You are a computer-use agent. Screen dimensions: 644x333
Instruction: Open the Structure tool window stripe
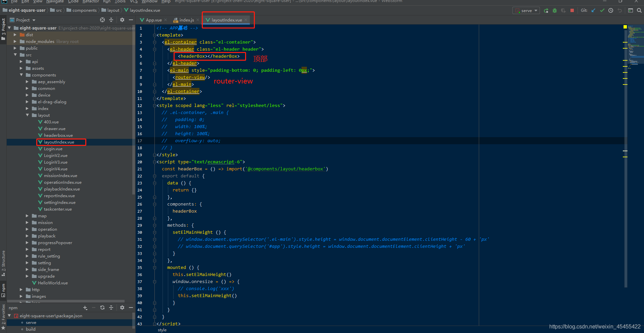[x=3, y=264]
